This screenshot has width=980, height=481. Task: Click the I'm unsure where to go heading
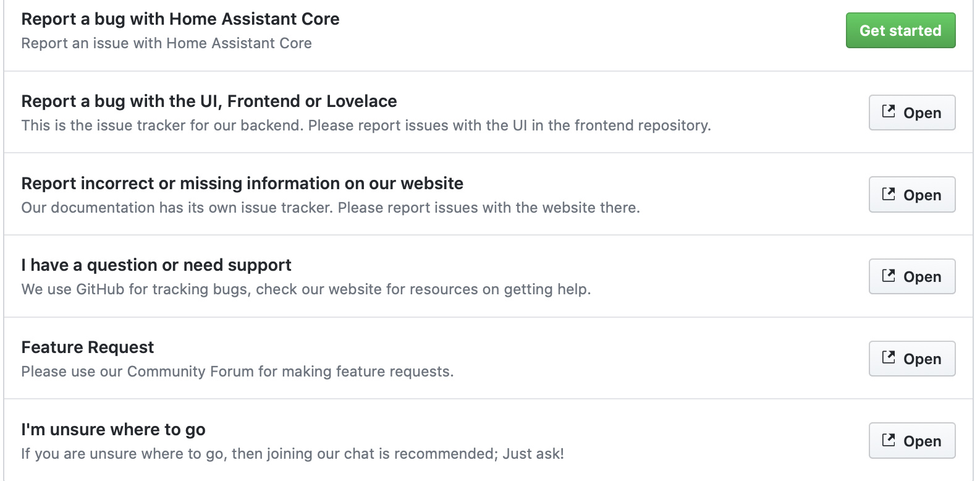pos(114,430)
